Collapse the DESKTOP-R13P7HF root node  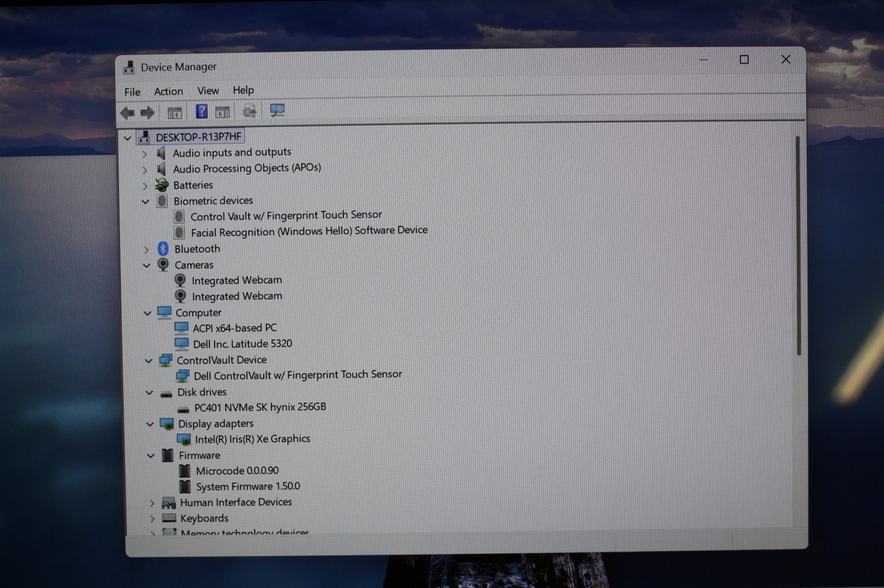pyautogui.click(x=128, y=138)
